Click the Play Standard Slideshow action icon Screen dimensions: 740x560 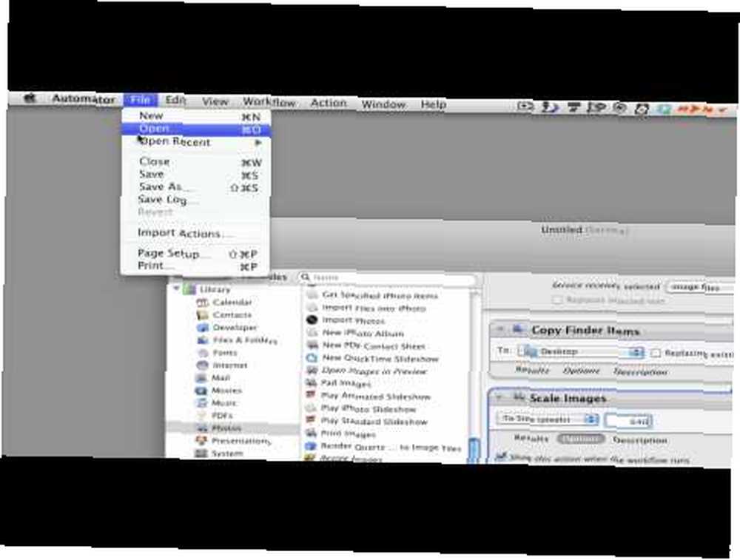[311, 420]
